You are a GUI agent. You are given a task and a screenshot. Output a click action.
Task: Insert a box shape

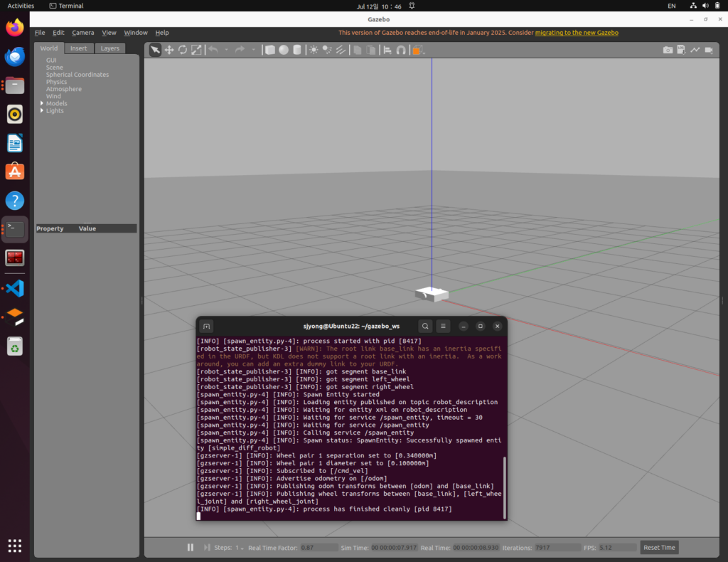(269, 50)
